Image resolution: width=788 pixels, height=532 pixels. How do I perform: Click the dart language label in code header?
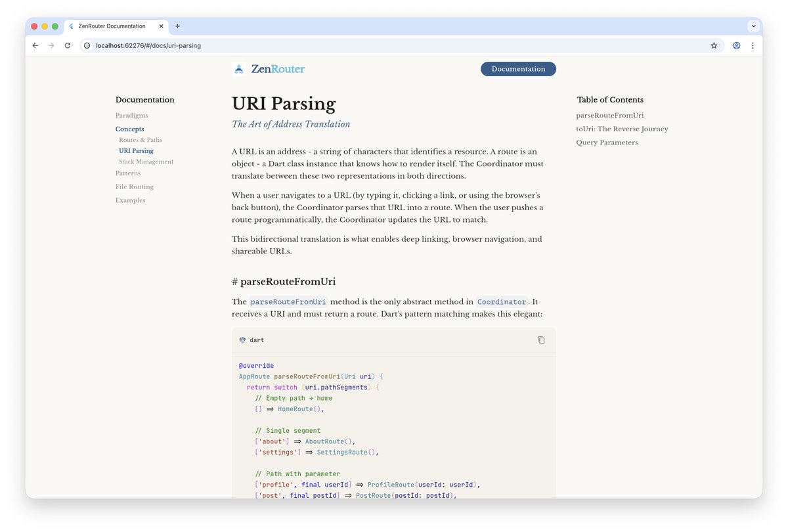pos(257,340)
